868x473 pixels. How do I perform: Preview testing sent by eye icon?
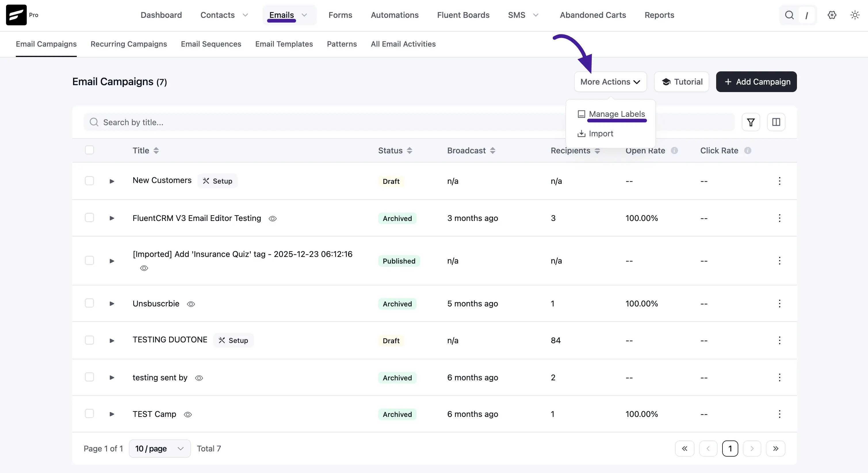coord(199,378)
